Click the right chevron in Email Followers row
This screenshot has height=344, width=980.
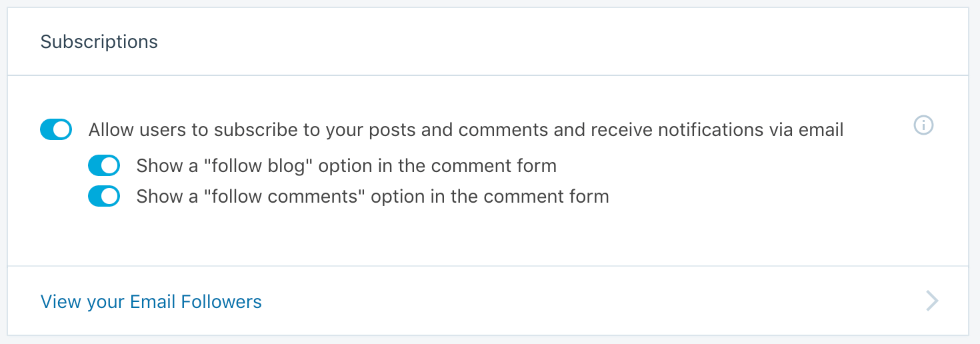[932, 301]
